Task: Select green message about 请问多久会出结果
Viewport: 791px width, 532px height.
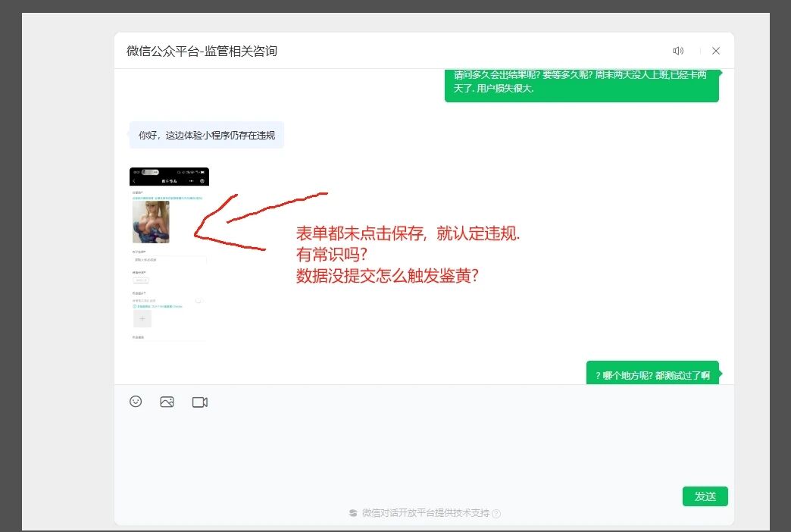Action: (x=582, y=85)
